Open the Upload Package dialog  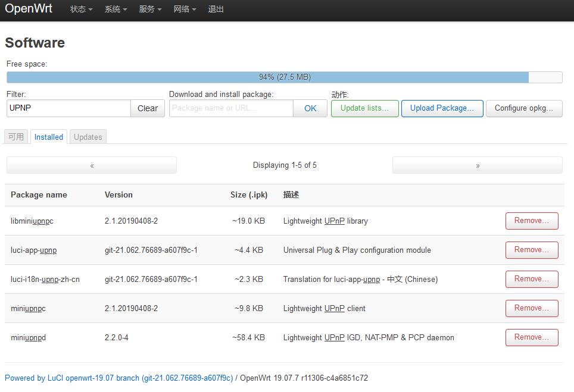442,108
